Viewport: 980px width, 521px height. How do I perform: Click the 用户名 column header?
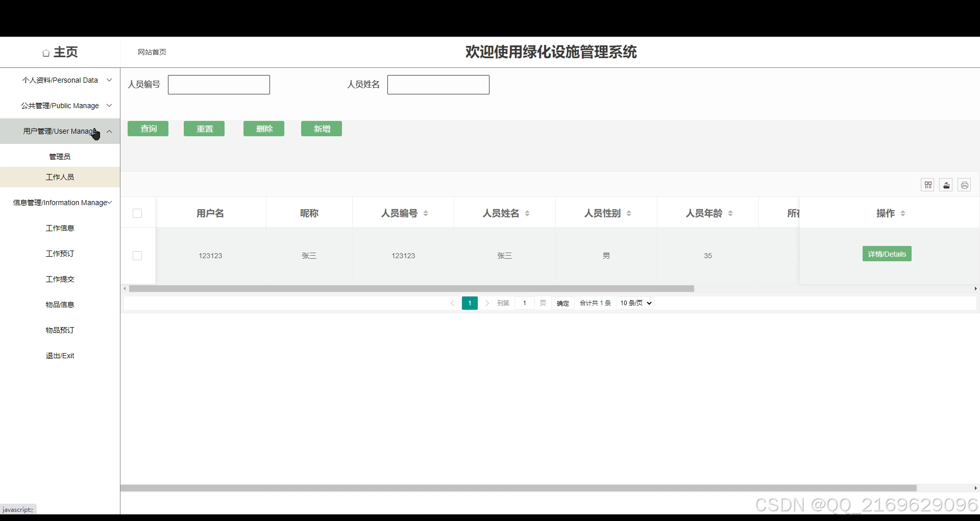point(210,213)
